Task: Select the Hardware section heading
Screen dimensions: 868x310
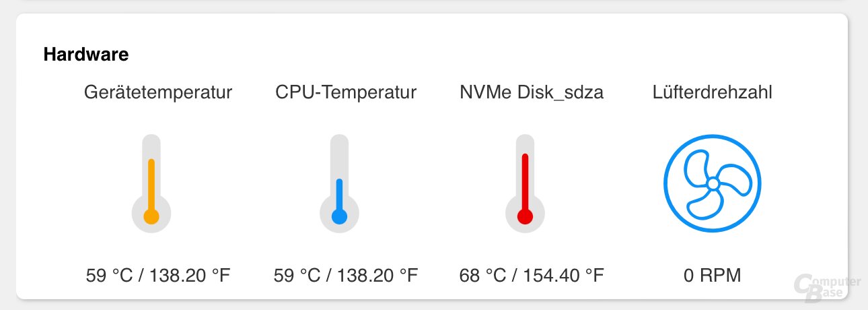Action: coord(86,55)
